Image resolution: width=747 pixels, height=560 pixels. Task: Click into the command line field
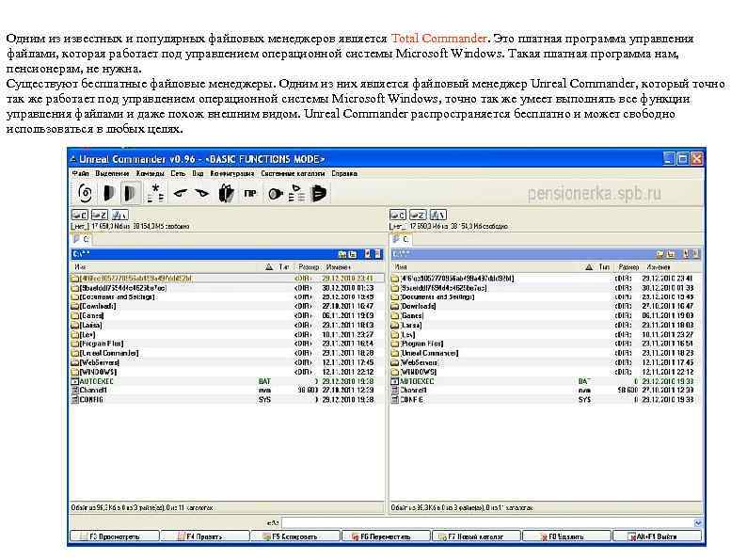pyautogui.click(x=487, y=523)
